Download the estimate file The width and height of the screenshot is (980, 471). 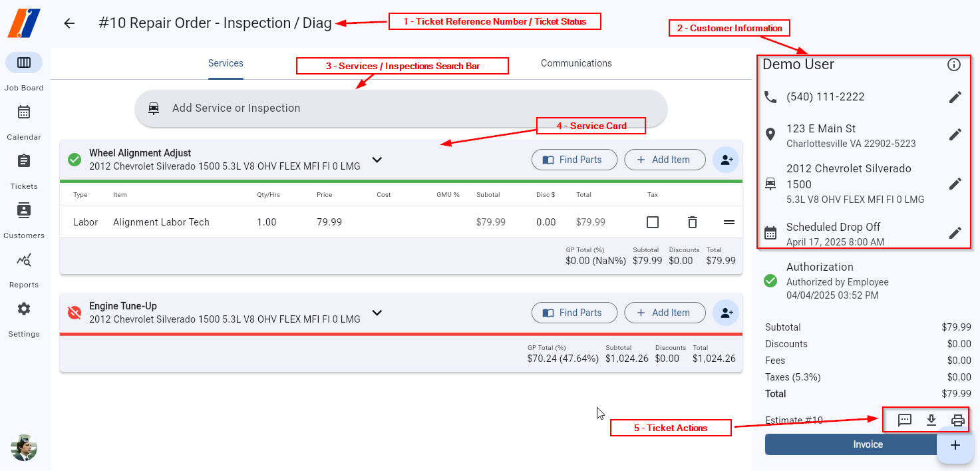point(931,420)
